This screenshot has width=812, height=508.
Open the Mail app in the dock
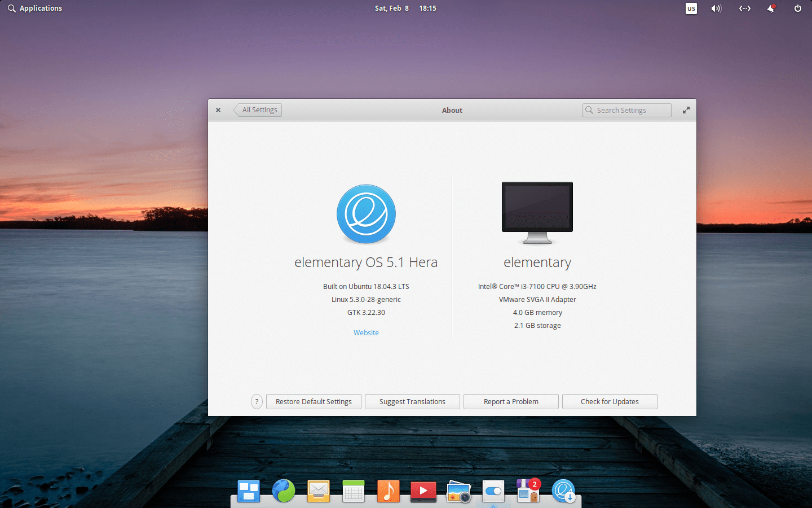pyautogui.click(x=319, y=491)
